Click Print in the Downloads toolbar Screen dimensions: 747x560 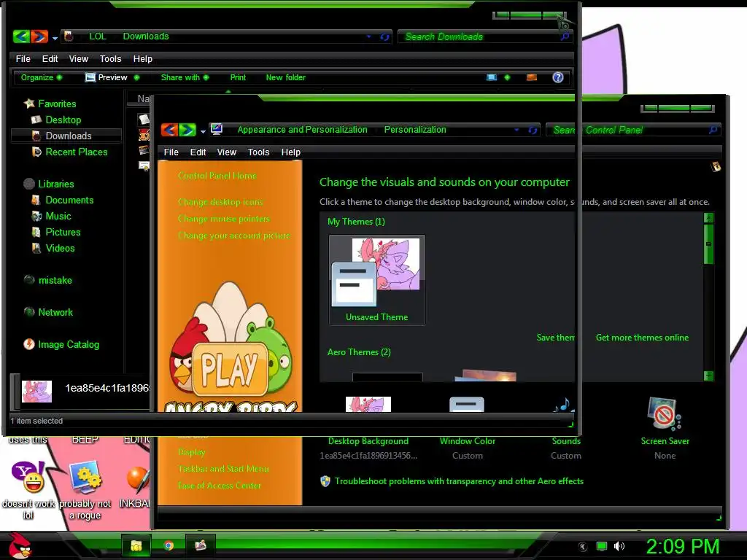click(x=238, y=77)
